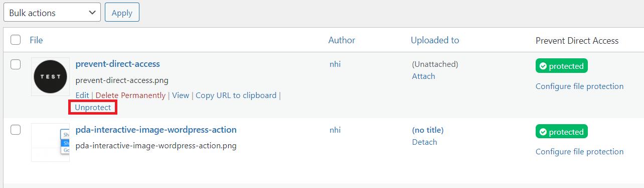Delete prevent-direct-access permanently
The width and height of the screenshot is (644, 188).
(130, 95)
